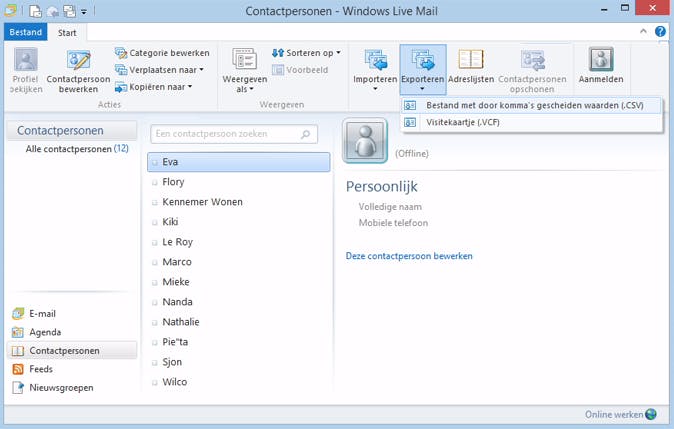Image resolution: width=674 pixels, height=429 pixels.
Task: Click the contact avatar picture
Action: (x=365, y=141)
